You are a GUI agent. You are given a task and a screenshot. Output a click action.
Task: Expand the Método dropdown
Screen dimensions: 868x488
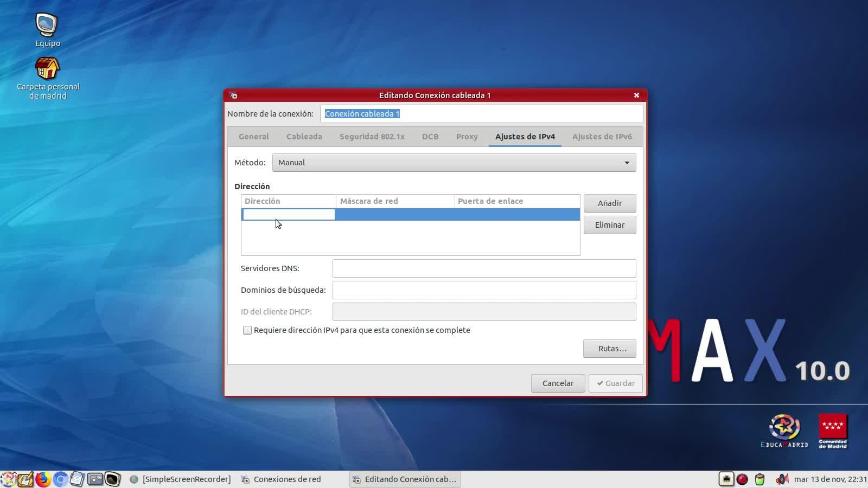click(x=454, y=163)
